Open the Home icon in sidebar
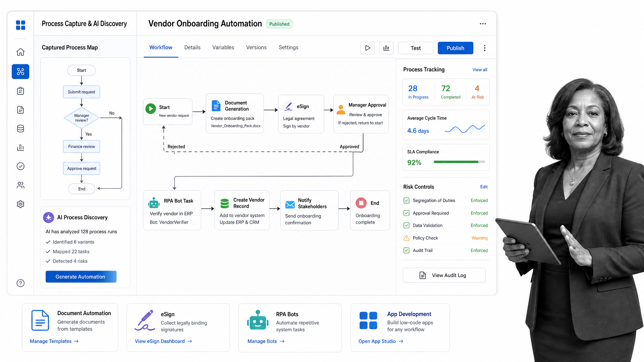Screen dimensions: 644x362 20,52
